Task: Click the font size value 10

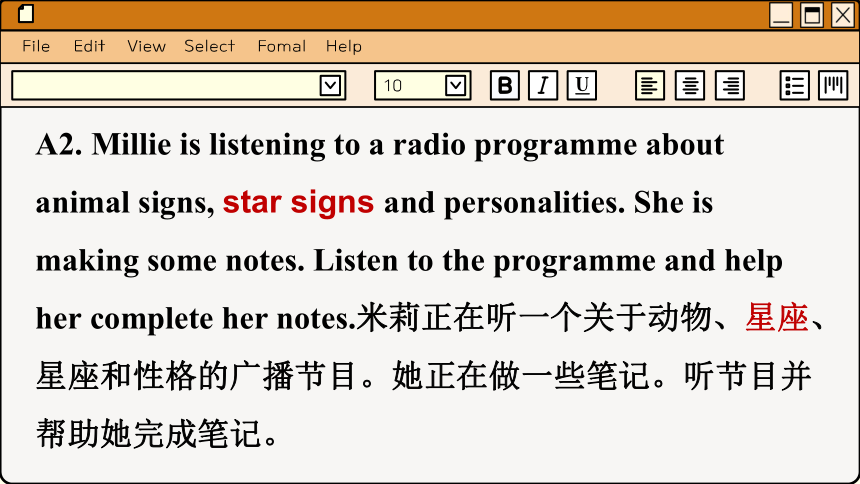Action: point(393,86)
